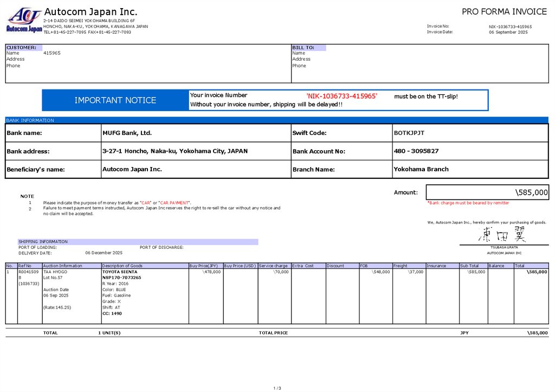Click the BANK INFORMATION section header
This screenshot has width=555, height=392.
pyautogui.click(x=30, y=120)
